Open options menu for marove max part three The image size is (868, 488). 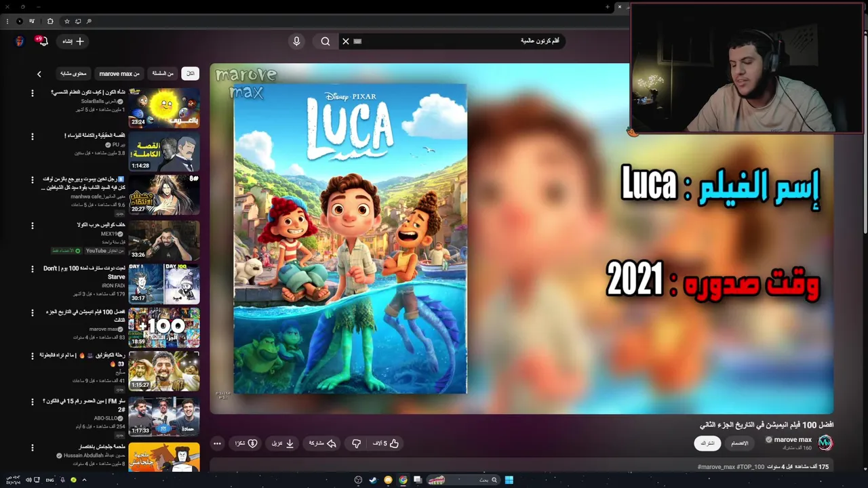(x=32, y=312)
